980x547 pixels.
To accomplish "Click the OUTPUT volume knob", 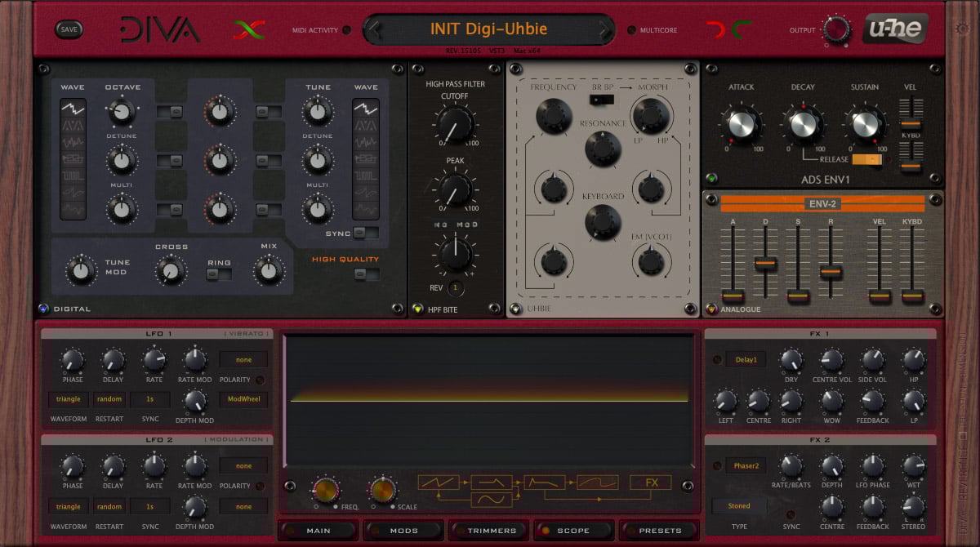I will pyautogui.click(x=837, y=30).
